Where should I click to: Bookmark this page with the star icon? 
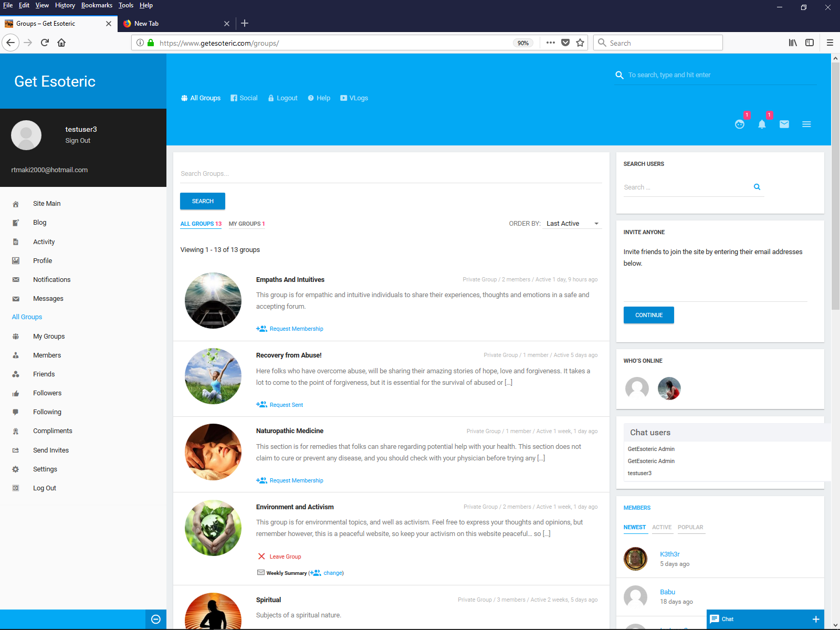(x=580, y=43)
